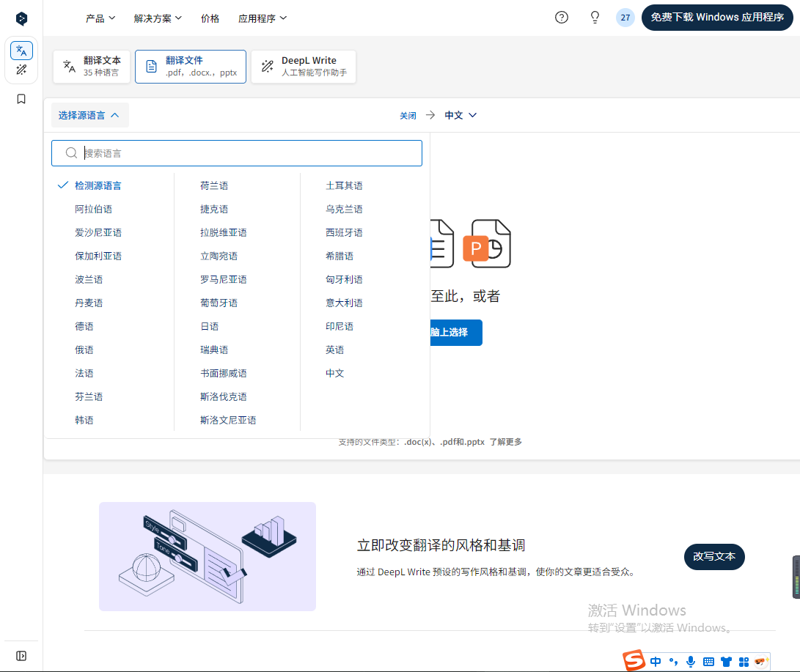Choose 西班牙语 as source language
This screenshot has height=672, width=800.
click(x=345, y=232)
